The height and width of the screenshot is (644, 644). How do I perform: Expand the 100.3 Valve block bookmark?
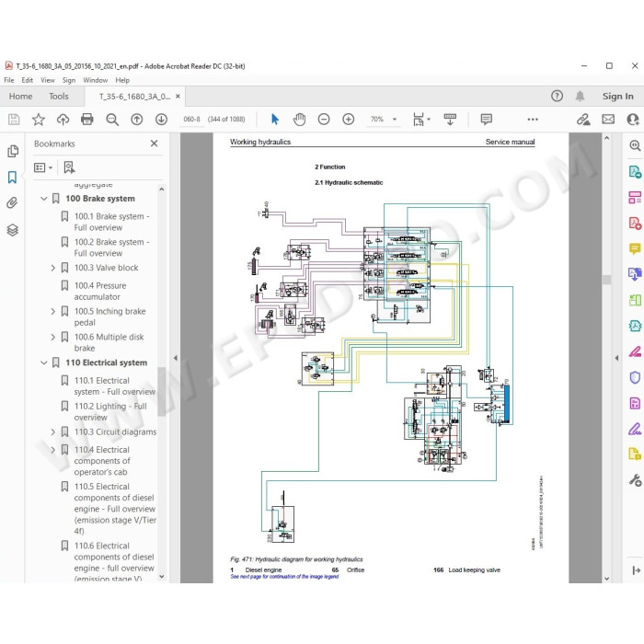coord(53,268)
